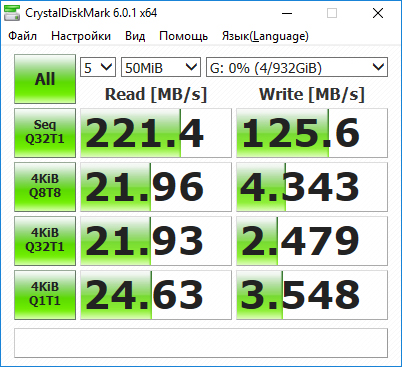Open the Помощь menu
Image resolution: width=402 pixels, height=367 pixels.
click(183, 36)
